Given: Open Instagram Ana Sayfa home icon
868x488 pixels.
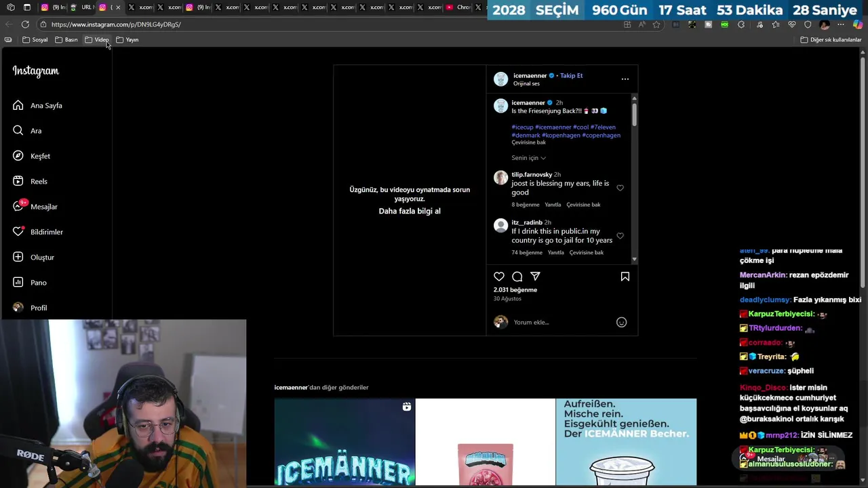Looking at the screenshot, I should click(x=18, y=105).
